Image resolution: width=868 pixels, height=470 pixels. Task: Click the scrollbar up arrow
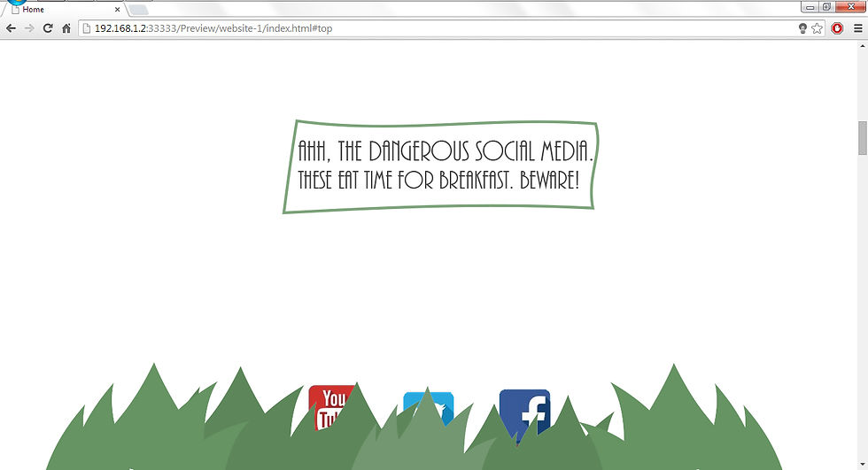(863, 46)
